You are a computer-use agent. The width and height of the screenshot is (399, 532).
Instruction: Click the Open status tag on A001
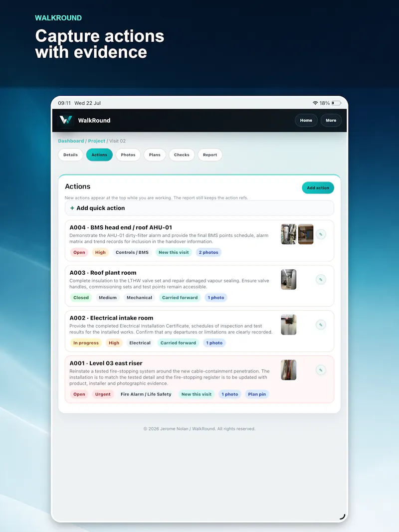(79, 394)
